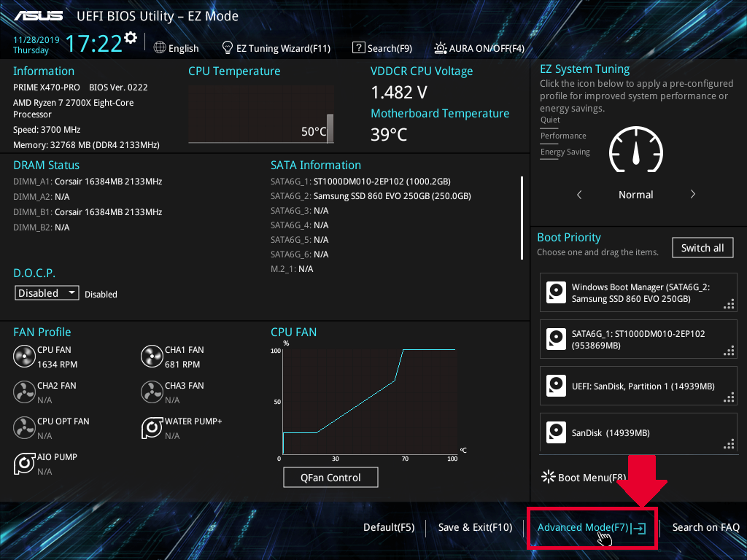
Task: Go to next EZ System Tuning profile
Action: 693,194
